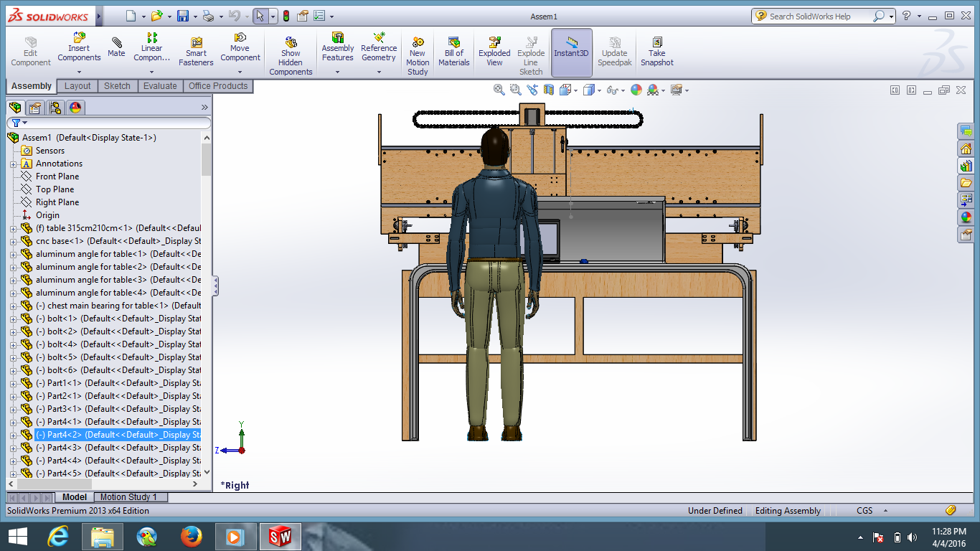The width and height of the screenshot is (980, 551).
Task: Expand FeatureManager panel with double chevron
Action: [x=204, y=108]
